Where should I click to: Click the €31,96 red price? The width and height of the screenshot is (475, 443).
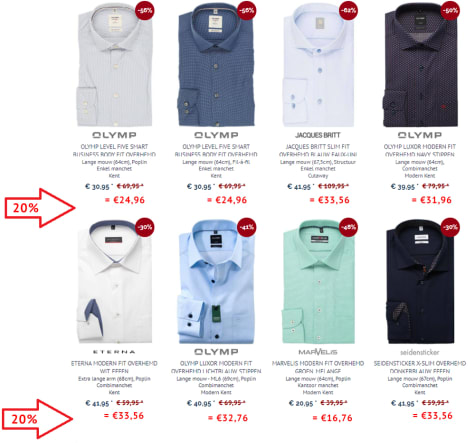tap(432, 200)
